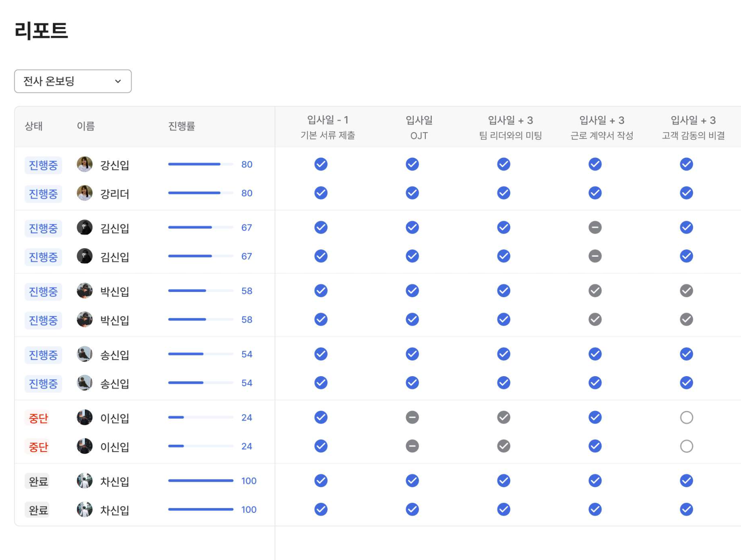Click second 박신입's gray 고객 감동의 비결 check

(686, 319)
